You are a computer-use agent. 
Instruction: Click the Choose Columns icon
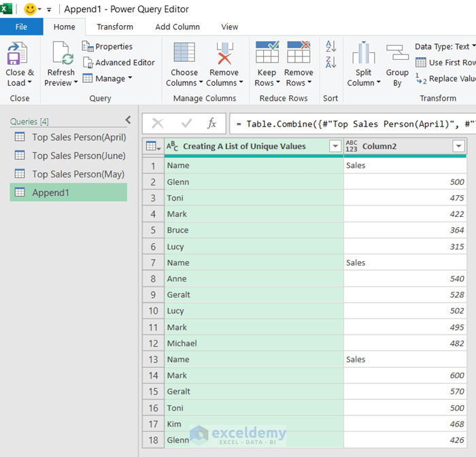184,53
